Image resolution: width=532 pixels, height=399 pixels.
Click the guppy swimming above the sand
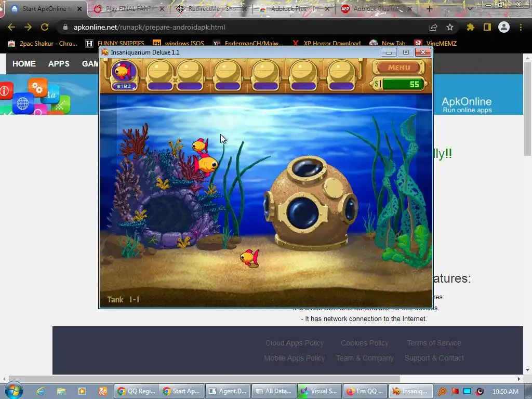point(250,258)
